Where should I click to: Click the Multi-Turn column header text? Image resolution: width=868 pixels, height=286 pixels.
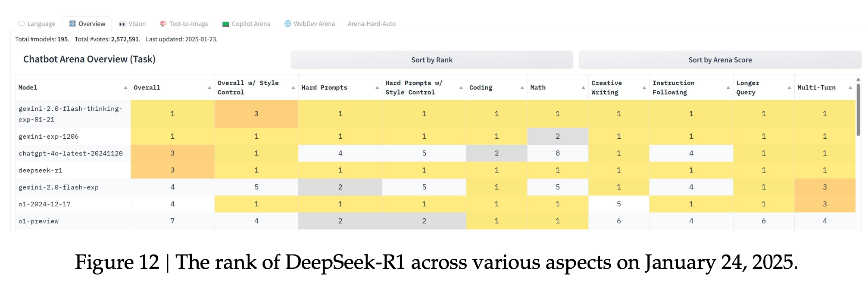(816, 87)
